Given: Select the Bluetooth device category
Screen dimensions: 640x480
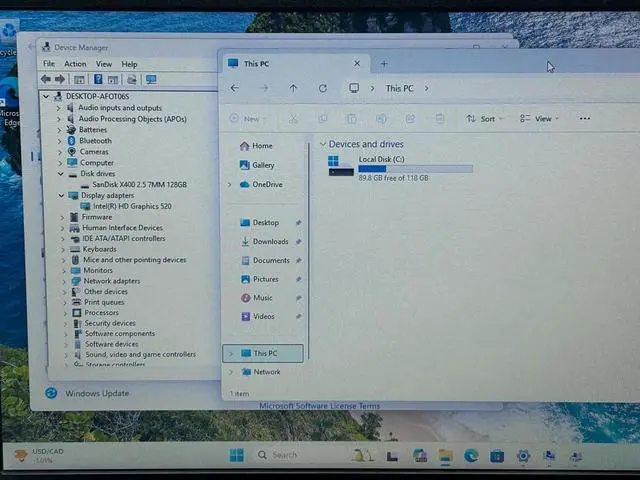Looking at the screenshot, I should click(x=95, y=141).
